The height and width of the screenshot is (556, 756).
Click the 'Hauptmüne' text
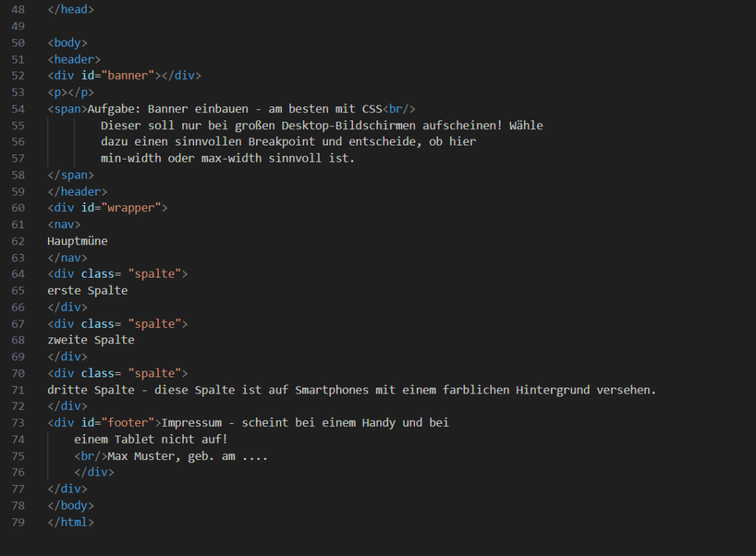click(x=77, y=241)
